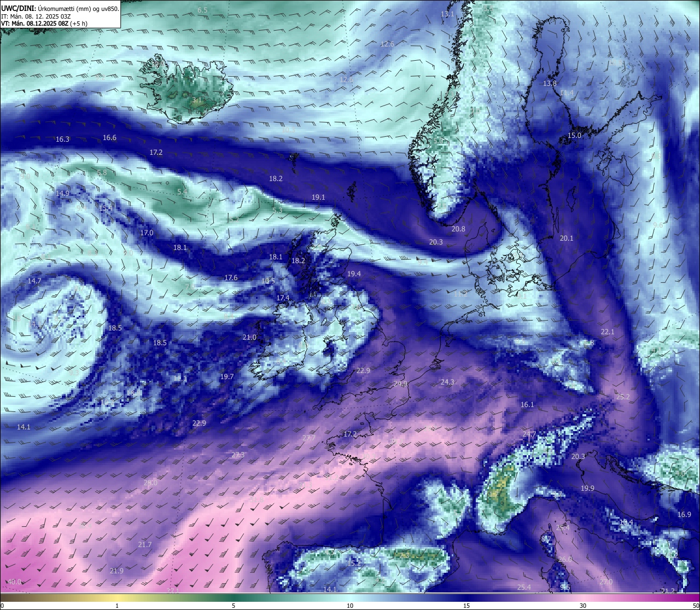This screenshot has height=610, width=700.
Task: Click the 19.1 value over the North Sea
Action: click(x=318, y=197)
